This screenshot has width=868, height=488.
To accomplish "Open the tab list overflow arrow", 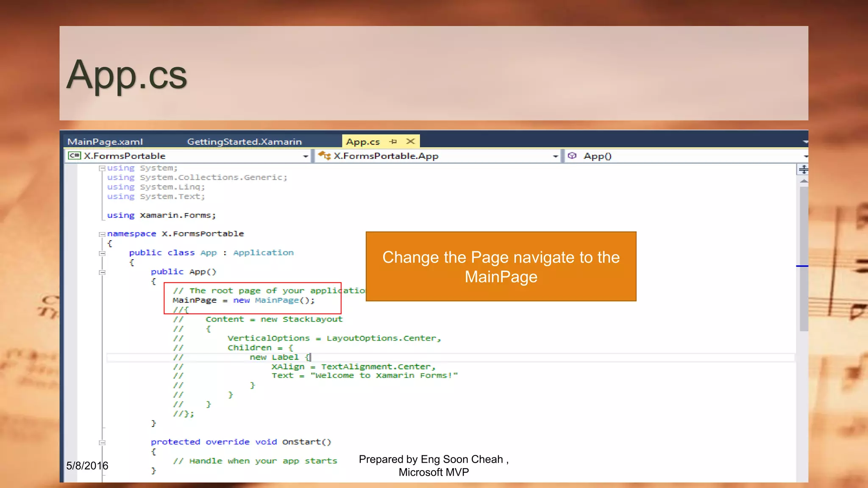I will (x=805, y=141).
